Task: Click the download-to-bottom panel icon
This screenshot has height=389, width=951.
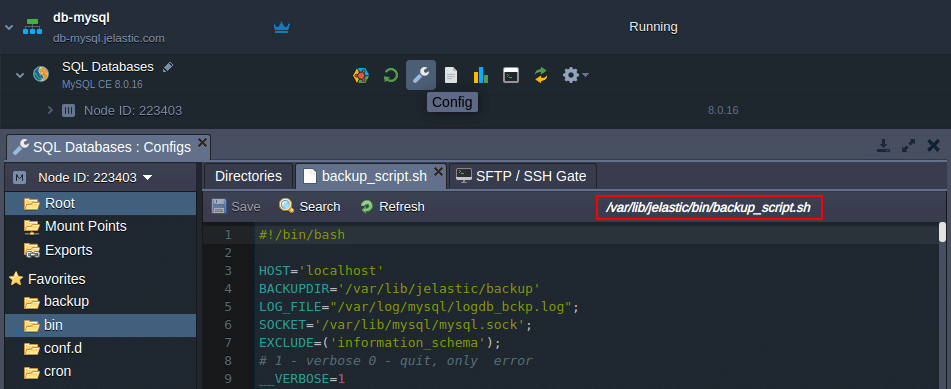Action: click(883, 146)
